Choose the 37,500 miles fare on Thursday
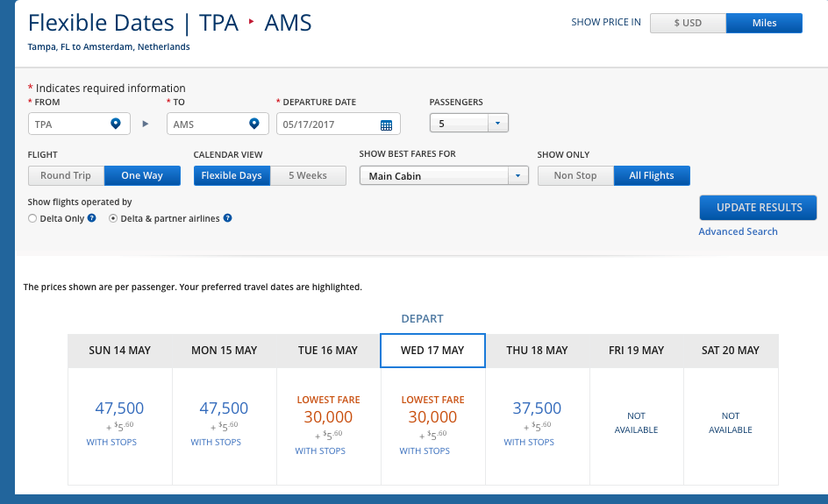Viewport: 828px width, 504px height. 537,408
